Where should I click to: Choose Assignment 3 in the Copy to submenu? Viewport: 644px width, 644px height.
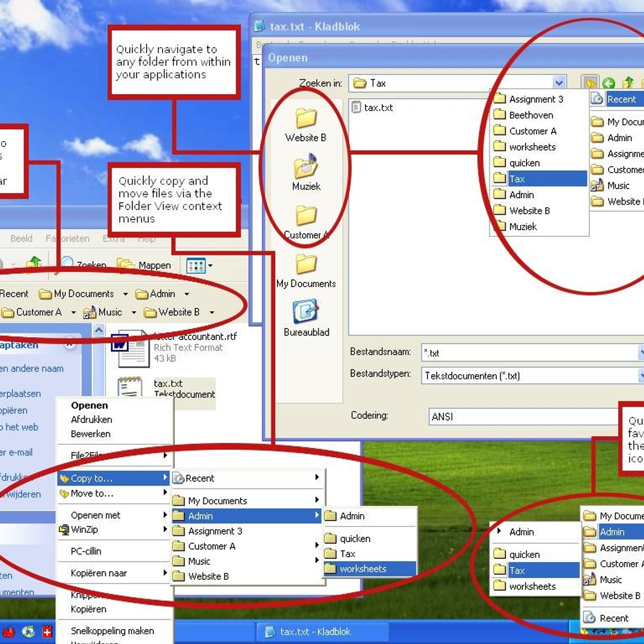coord(247,531)
